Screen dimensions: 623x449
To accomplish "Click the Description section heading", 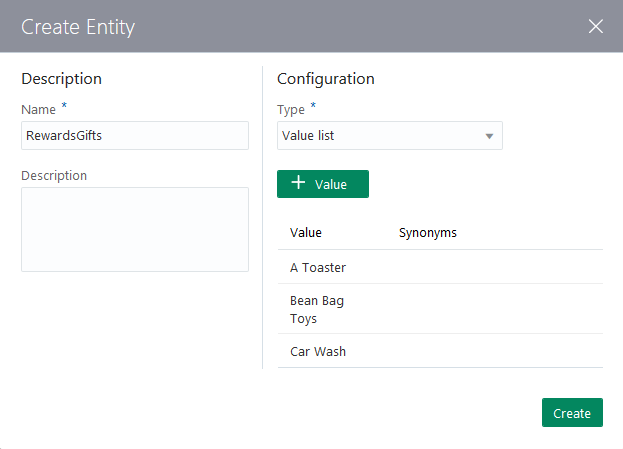I will click(62, 79).
